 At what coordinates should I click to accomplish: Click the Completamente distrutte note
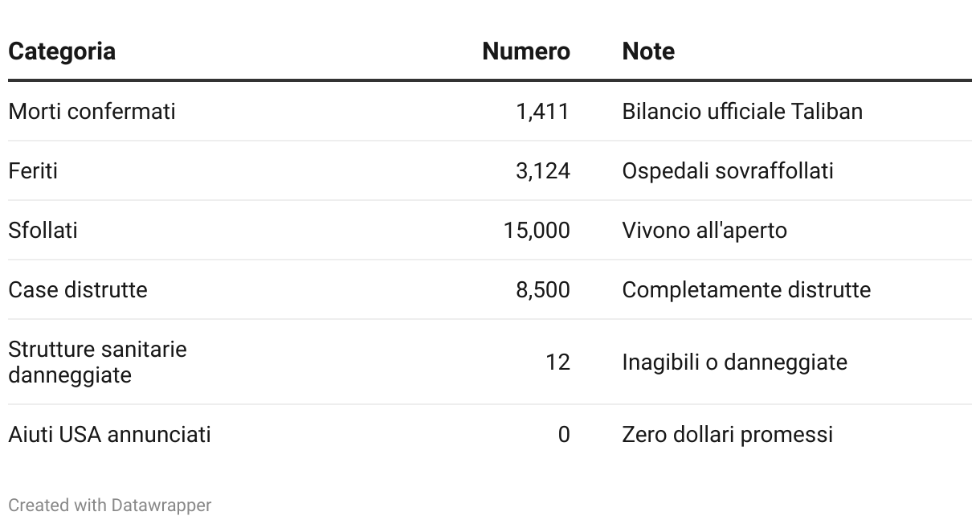[746, 289]
